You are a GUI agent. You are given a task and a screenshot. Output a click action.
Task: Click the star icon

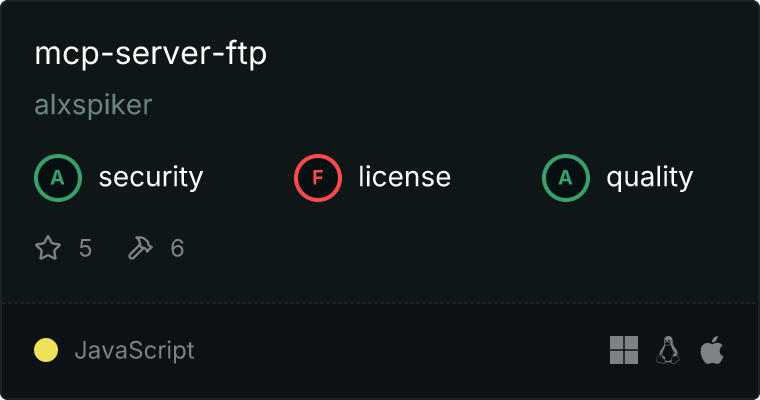(x=48, y=248)
